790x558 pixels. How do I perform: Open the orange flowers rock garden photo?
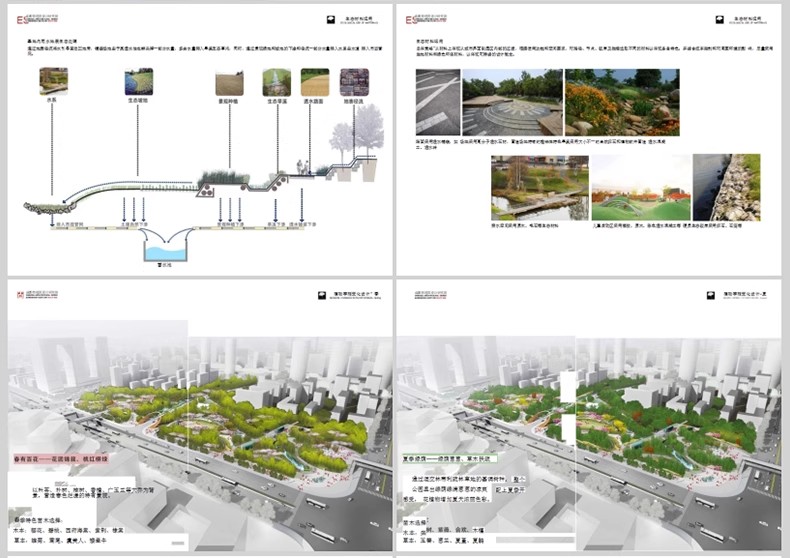(622, 102)
